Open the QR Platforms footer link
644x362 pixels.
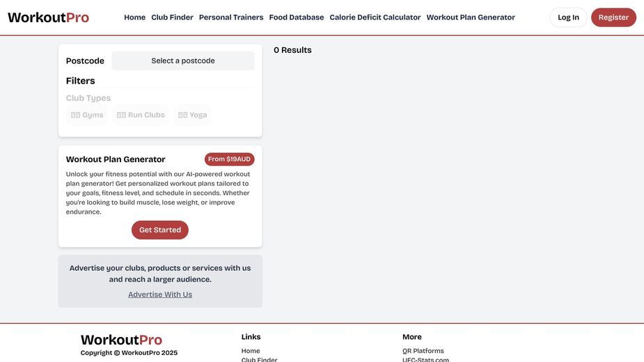(423, 351)
